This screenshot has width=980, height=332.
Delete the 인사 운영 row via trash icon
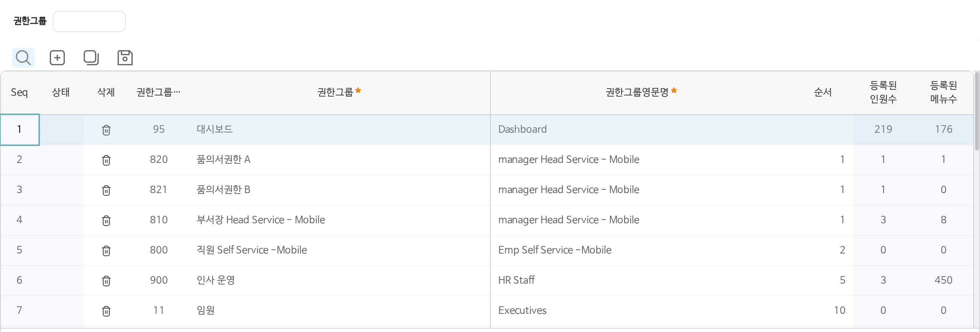pyautogui.click(x=106, y=281)
